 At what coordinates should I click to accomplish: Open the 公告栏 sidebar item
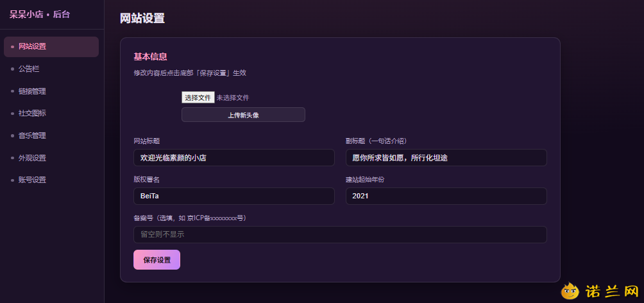[x=51, y=69]
